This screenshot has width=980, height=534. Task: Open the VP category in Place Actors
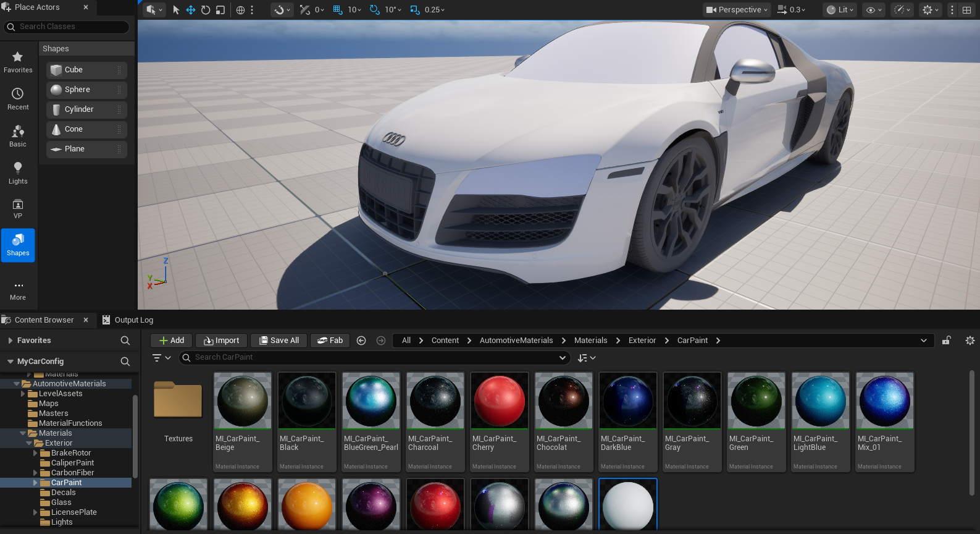pos(18,209)
